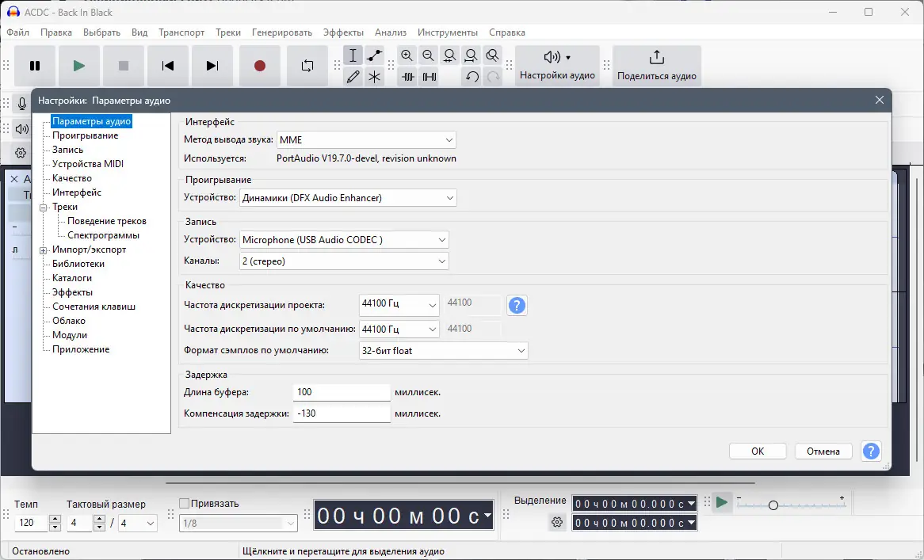This screenshot has height=560, width=924.
Task: Select the Draw tool (pencil)
Action: pyautogui.click(x=353, y=77)
